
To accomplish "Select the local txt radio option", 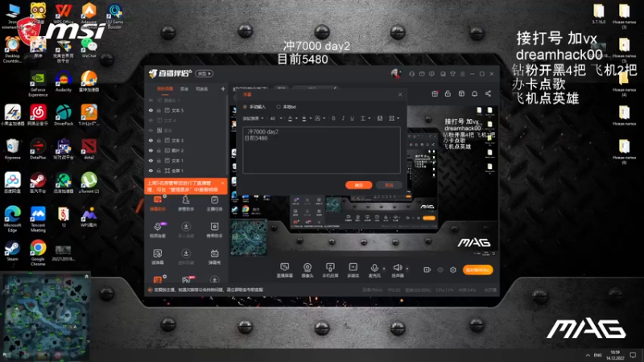I will (279, 107).
